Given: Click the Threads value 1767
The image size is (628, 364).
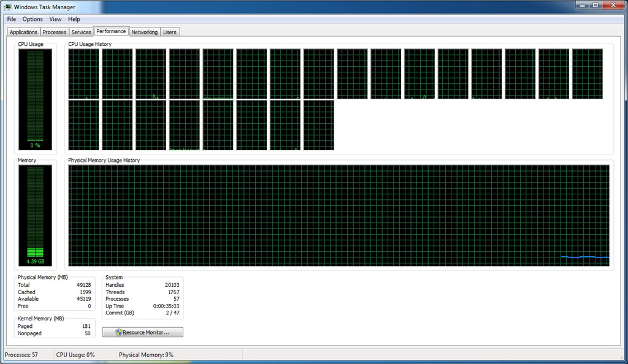Looking at the screenshot, I should pyautogui.click(x=174, y=292).
